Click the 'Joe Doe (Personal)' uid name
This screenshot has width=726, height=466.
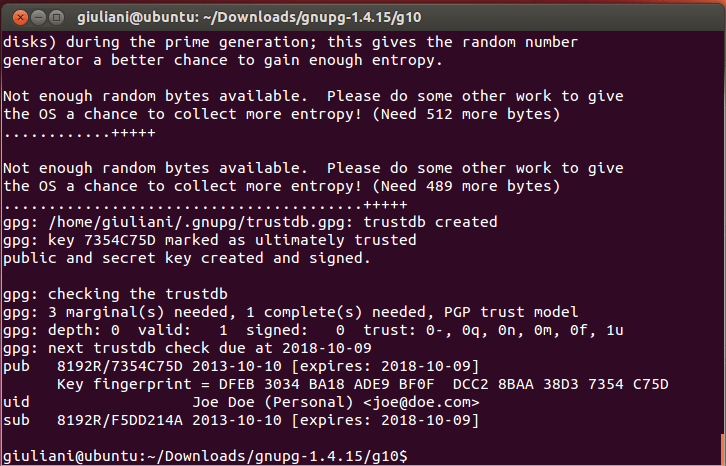pos(273,402)
